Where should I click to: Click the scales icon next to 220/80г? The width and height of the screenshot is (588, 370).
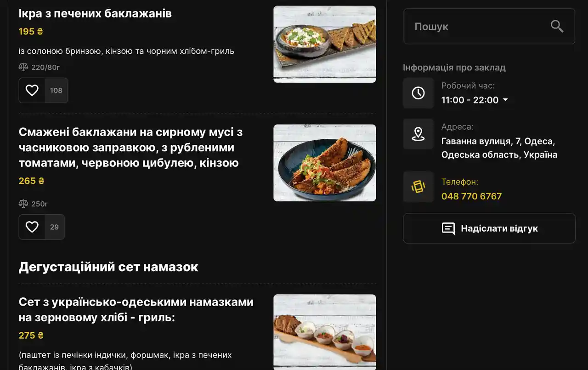[x=23, y=67]
